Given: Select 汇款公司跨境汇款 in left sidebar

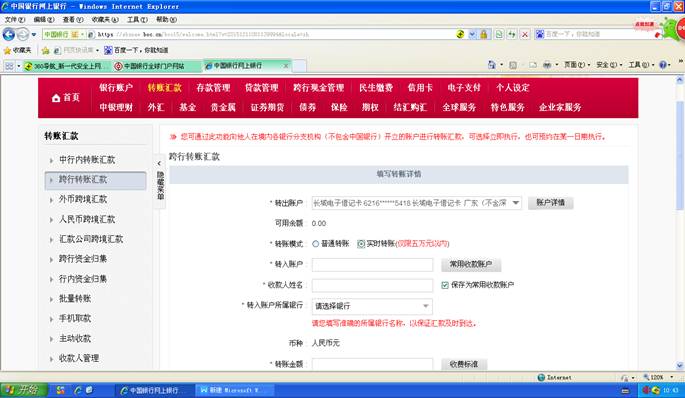Looking at the screenshot, I should (91, 239).
